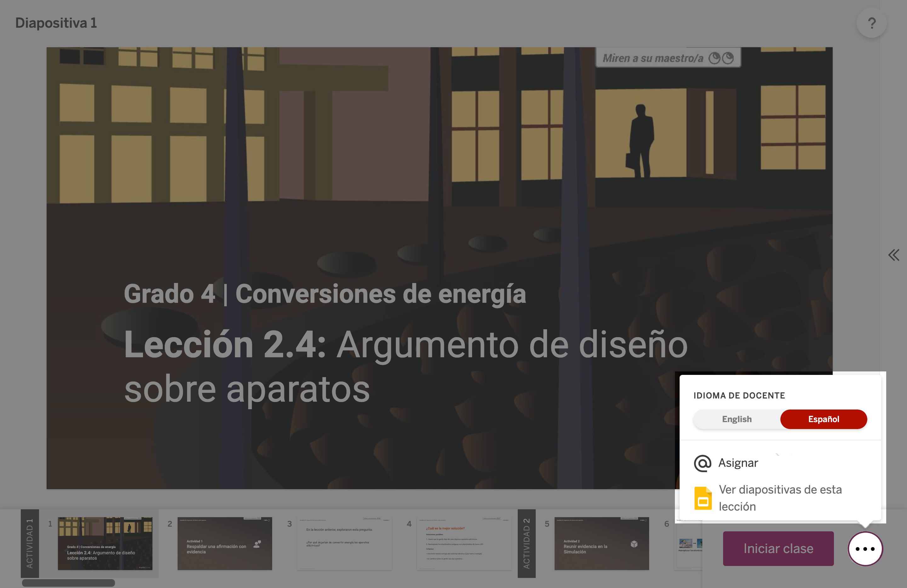The image size is (907, 588).
Task: Select slide 4 ¿Cuál es la mejor solución?
Action: click(464, 543)
